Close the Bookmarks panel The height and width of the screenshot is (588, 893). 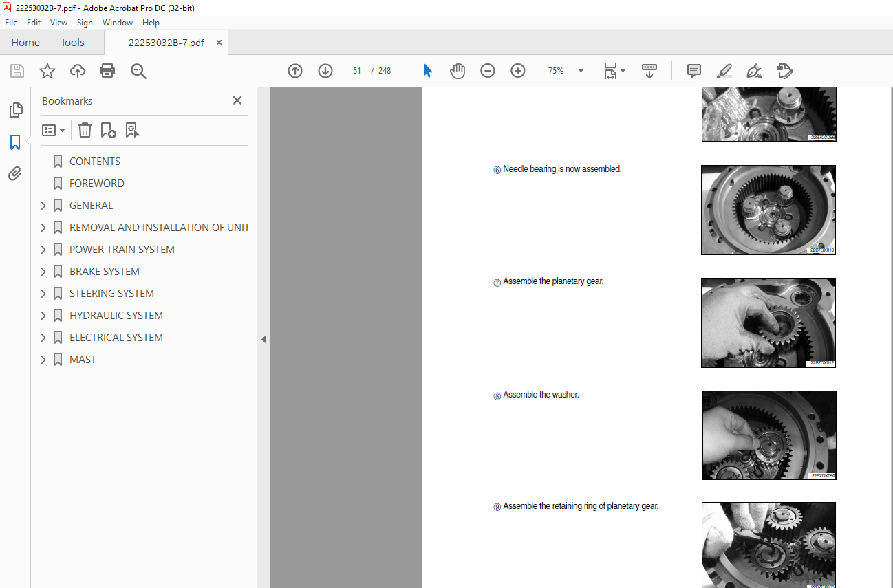coord(237,100)
